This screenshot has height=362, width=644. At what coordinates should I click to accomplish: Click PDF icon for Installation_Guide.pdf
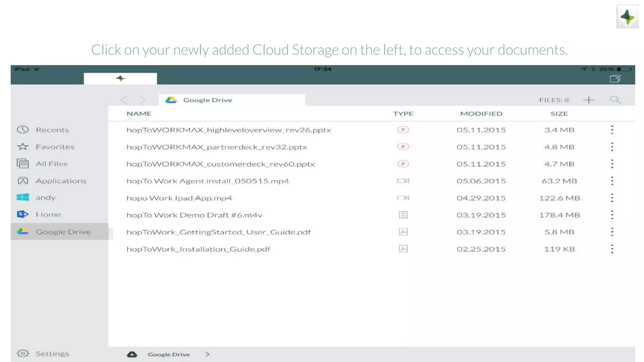click(x=403, y=249)
